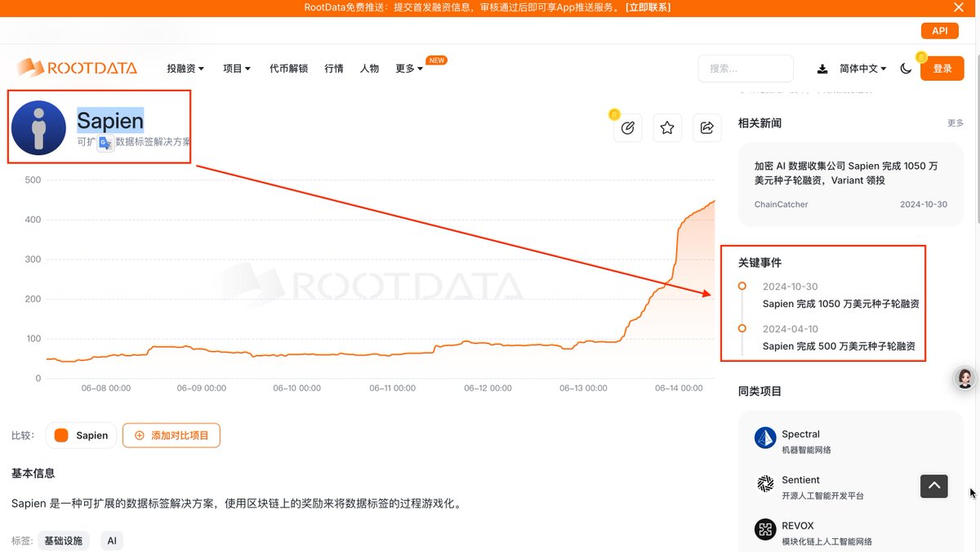Click the Sapien project title text
The height and width of the screenshot is (552, 980).
point(110,121)
